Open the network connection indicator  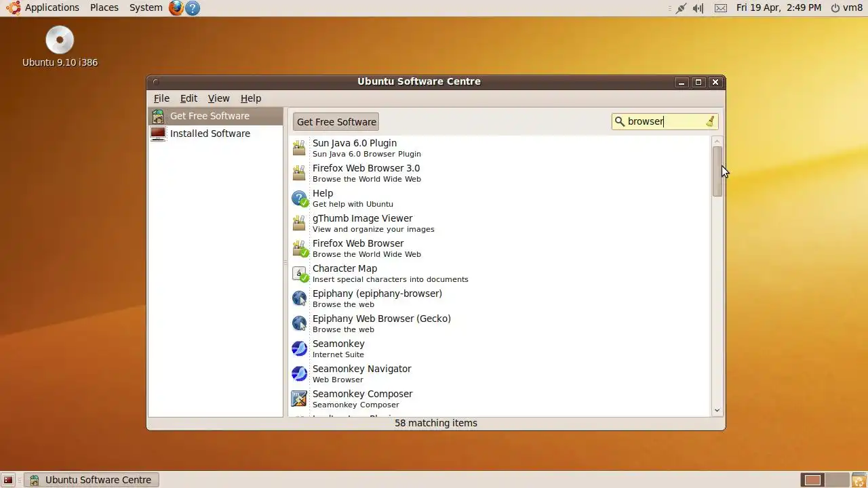pyautogui.click(x=681, y=8)
